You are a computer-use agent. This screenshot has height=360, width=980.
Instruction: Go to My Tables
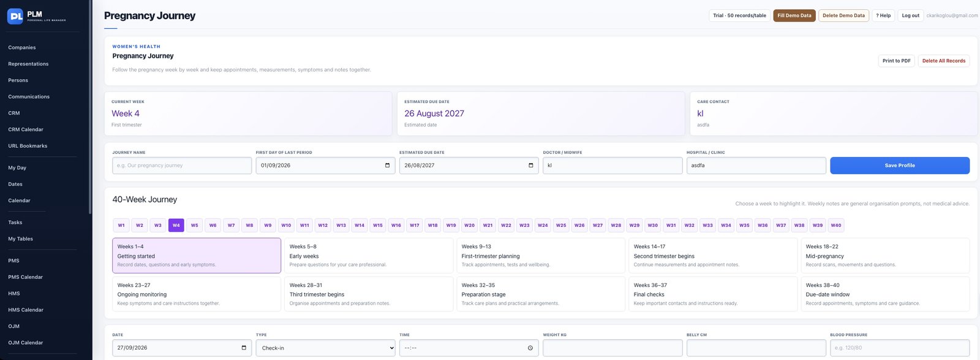click(20, 239)
